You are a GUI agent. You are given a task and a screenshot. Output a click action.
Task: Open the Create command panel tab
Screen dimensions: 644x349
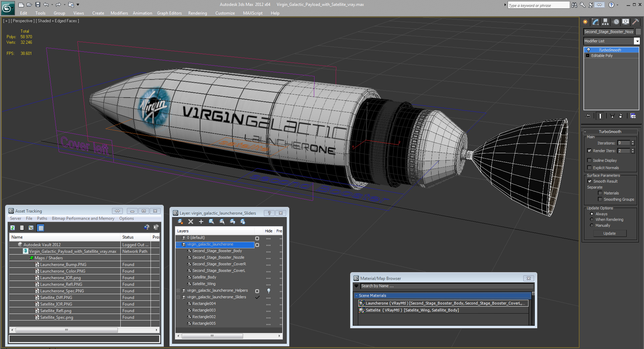(585, 22)
